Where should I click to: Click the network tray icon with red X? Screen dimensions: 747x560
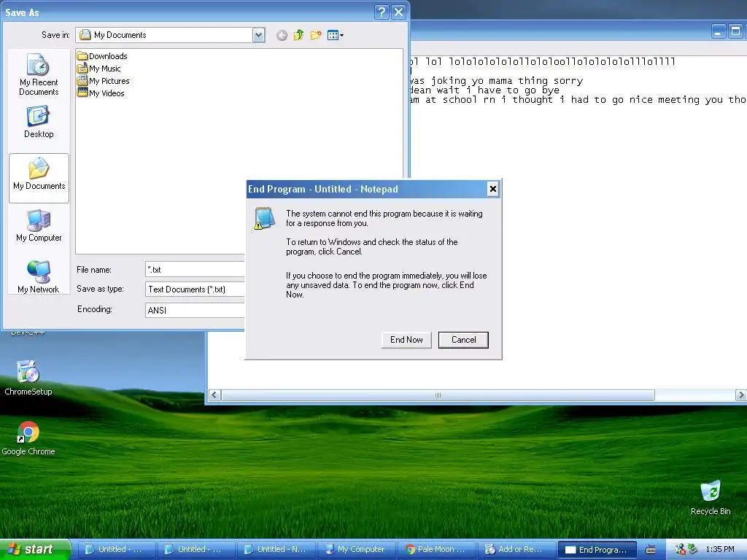pos(680,550)
